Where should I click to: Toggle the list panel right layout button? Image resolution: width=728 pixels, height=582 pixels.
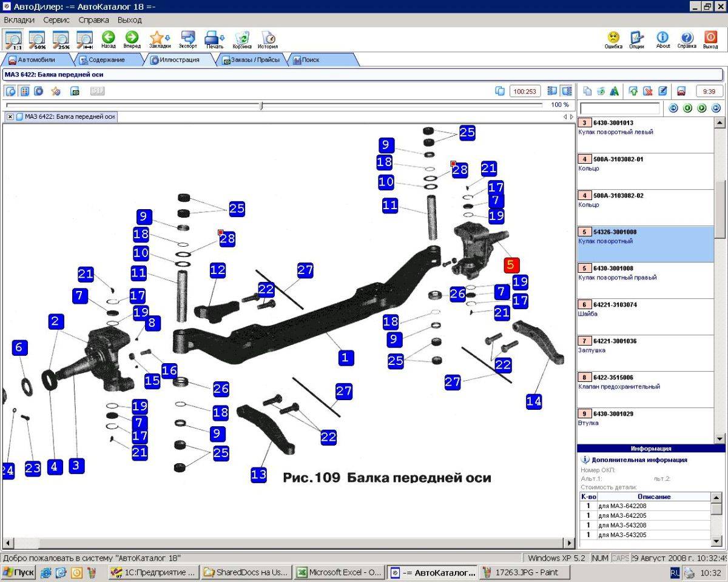click(x=566, y=91)
